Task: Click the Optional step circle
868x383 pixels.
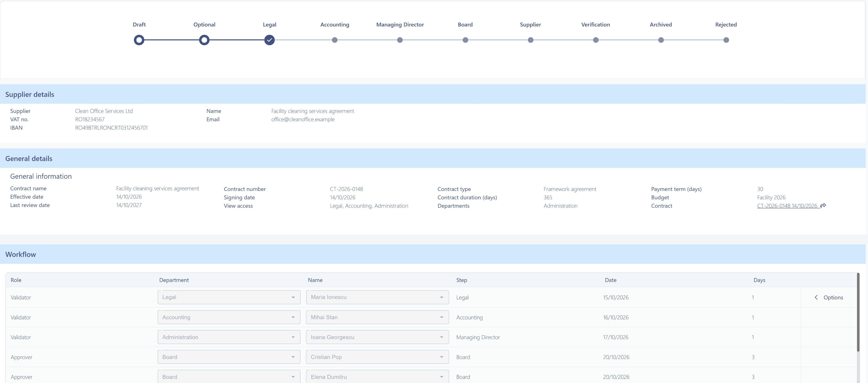Action: (x=204, y=40)
